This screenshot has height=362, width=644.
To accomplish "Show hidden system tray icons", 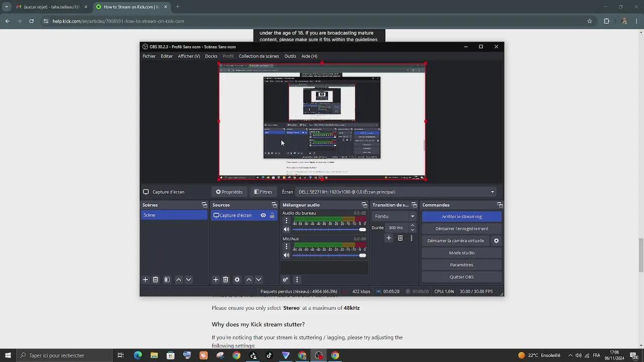I will (x=570, y=355).
